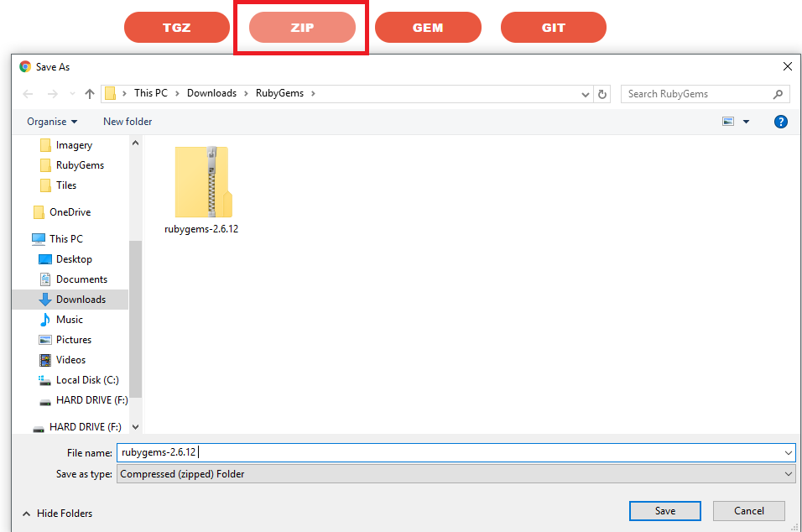802x532 pixels.
Task: Change the view layout icon
Action: click(728, 122)
